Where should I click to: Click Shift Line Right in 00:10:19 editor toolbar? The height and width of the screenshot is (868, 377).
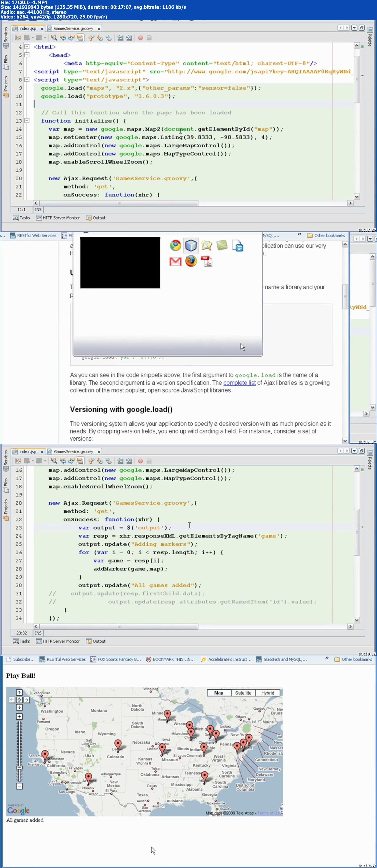[x=129, y=461]
